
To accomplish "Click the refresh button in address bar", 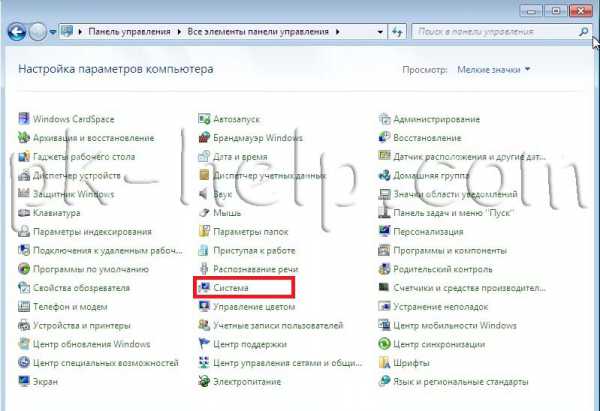I will (x=397, y=32).
